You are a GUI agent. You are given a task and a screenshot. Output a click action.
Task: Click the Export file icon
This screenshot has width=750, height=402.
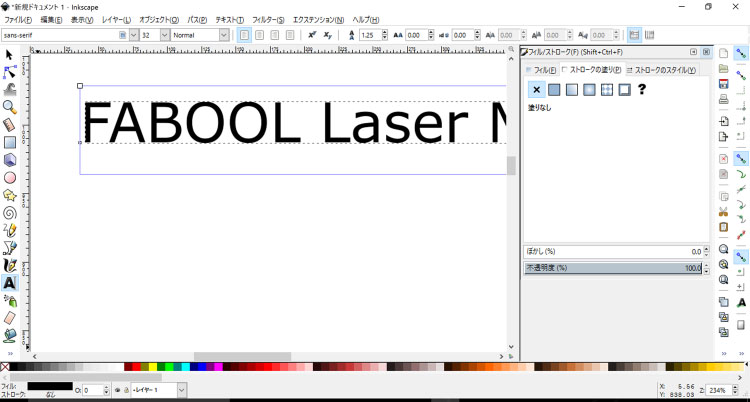723,136
